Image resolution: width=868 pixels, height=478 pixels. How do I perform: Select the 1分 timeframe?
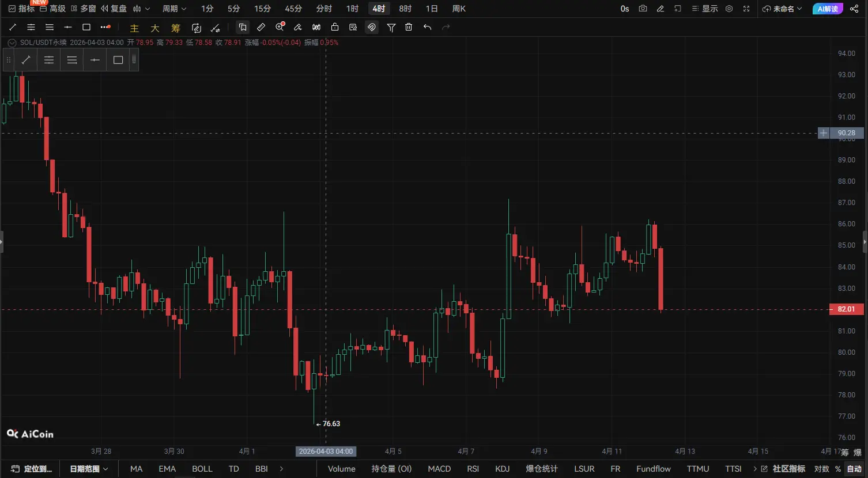(207, 9)
